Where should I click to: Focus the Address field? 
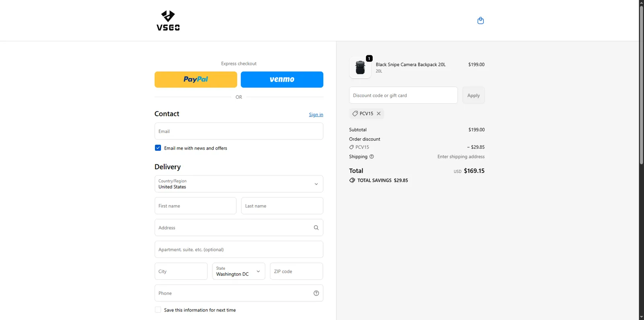click(239, 228)
